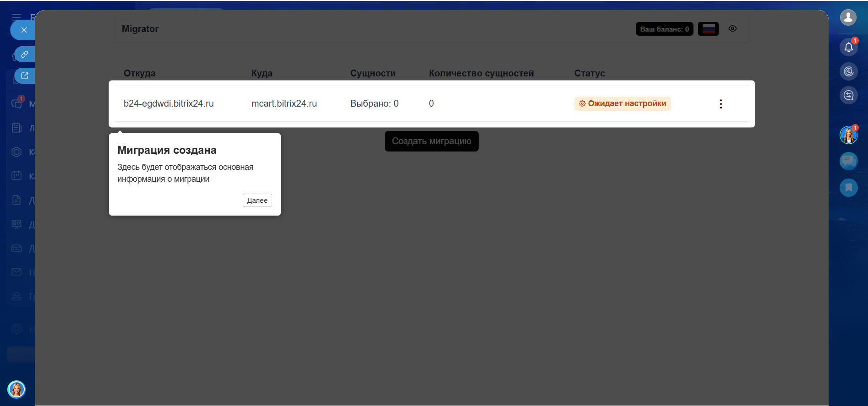The width and height of the screenshot is (868, 406).
Task: Click the user avatar at bottom left
Action: (x=16, y=390)
